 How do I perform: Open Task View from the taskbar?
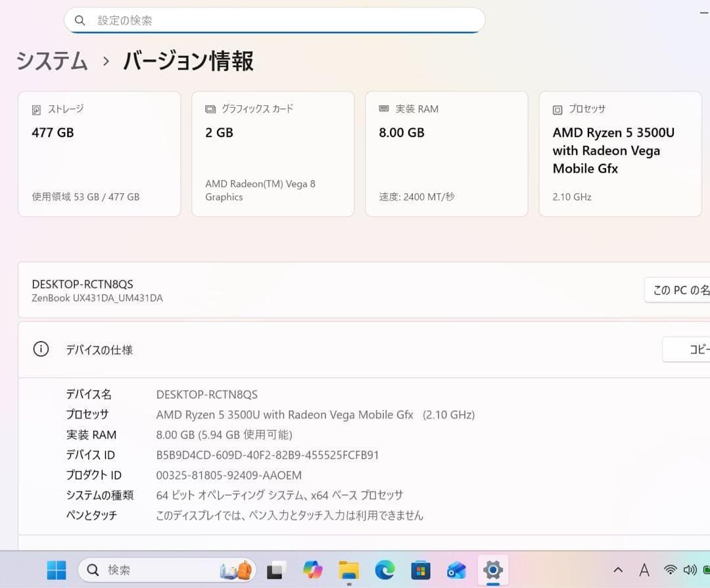pos(275,570)
